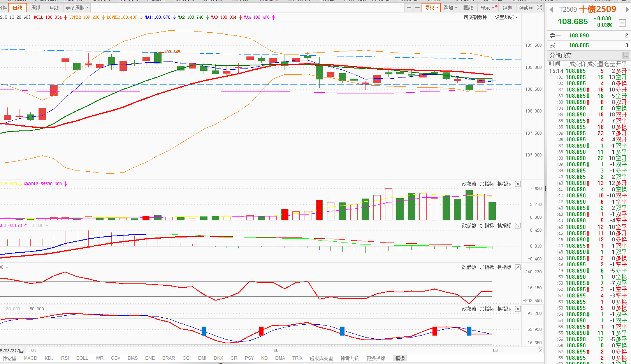This screenshot has height=364, width=631.
Task: Zoom in the chart with the plus icon
Action: [409, 8]
